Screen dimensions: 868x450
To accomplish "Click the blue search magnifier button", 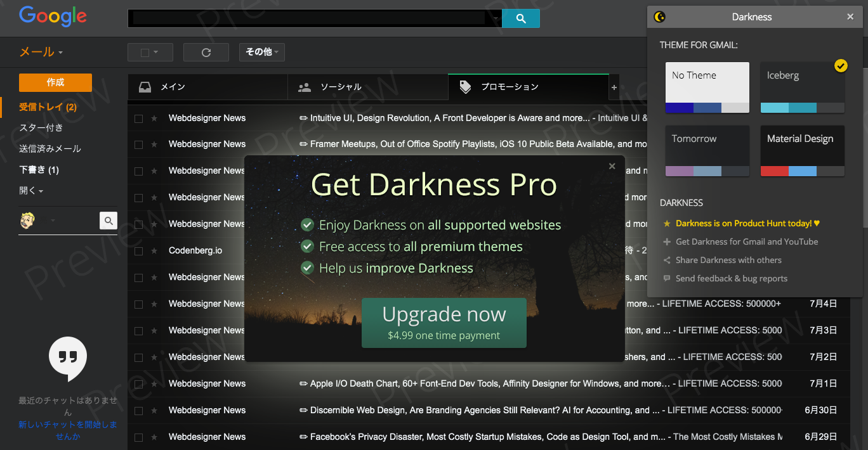I will tap(520, 18).
